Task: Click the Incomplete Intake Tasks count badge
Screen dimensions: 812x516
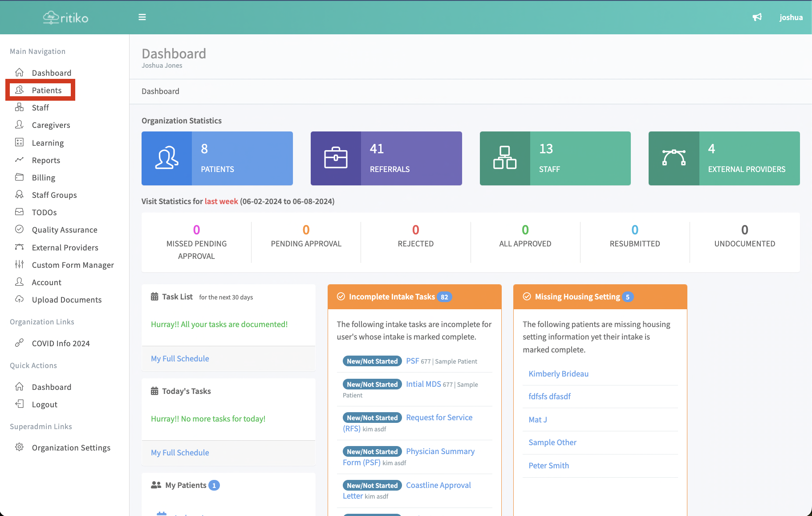Action: (x=444, y=297)
